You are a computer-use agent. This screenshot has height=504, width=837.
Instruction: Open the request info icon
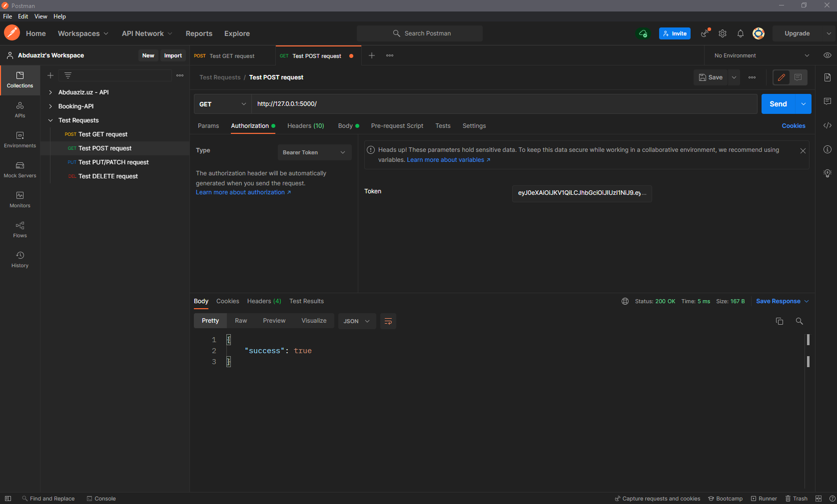[828, 149]
